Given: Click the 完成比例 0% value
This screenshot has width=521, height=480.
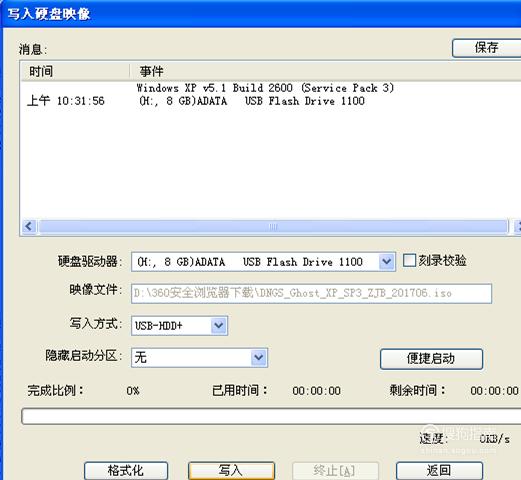Looking at the screenshot, I should 133,391.
